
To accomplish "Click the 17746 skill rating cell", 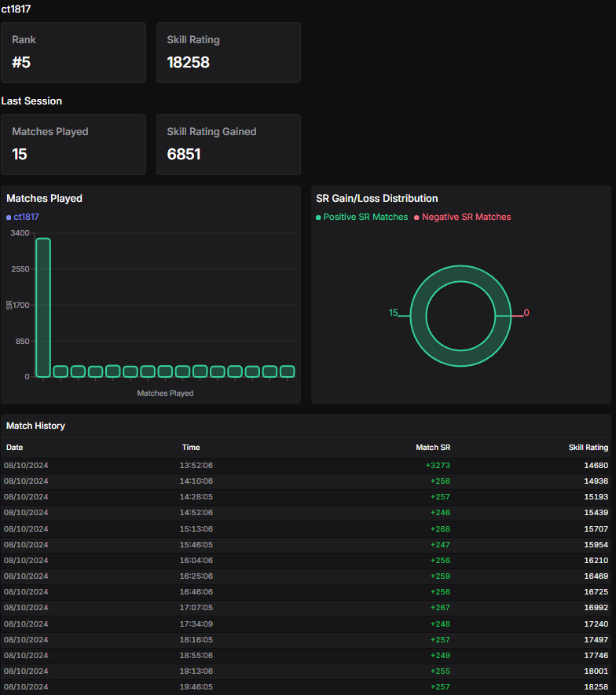I will [x=596, y=656].
